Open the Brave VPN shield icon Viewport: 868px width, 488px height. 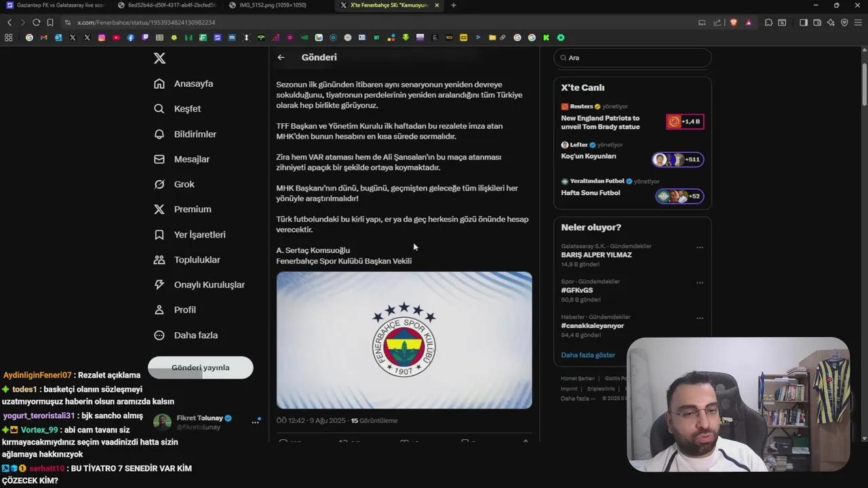(844, 22)
